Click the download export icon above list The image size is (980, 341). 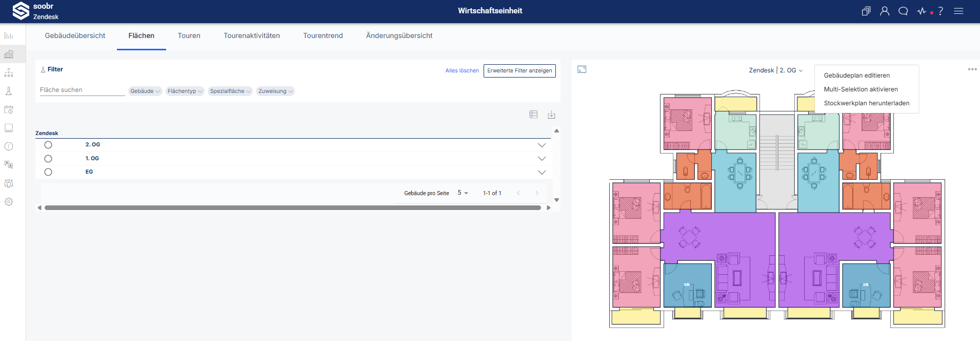pyautogui.click(x=551, y=115)
